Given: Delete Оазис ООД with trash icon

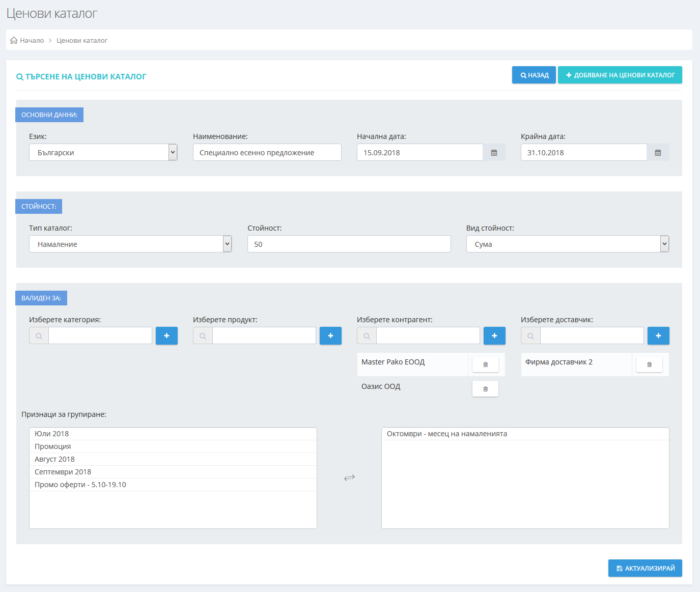Looking at the screenshot, I should 485,389.
